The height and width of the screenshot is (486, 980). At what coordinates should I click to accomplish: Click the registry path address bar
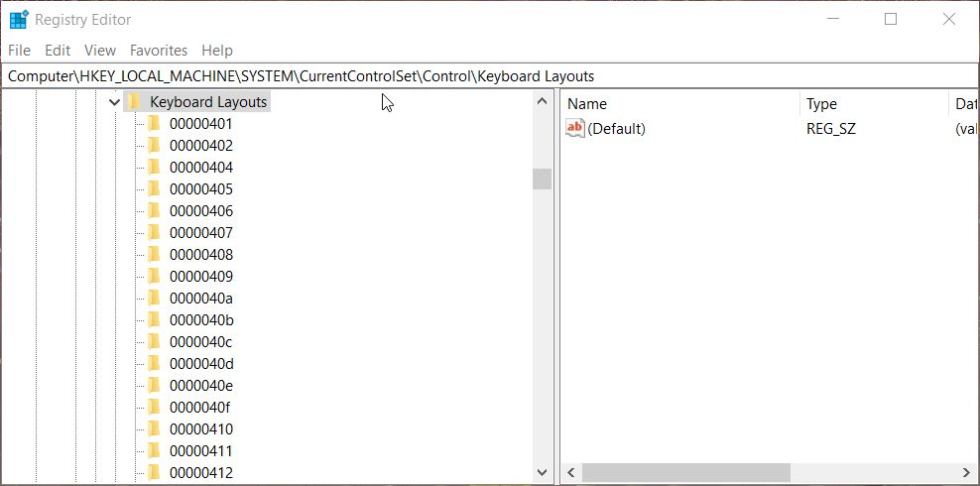(x=490, y=76)
